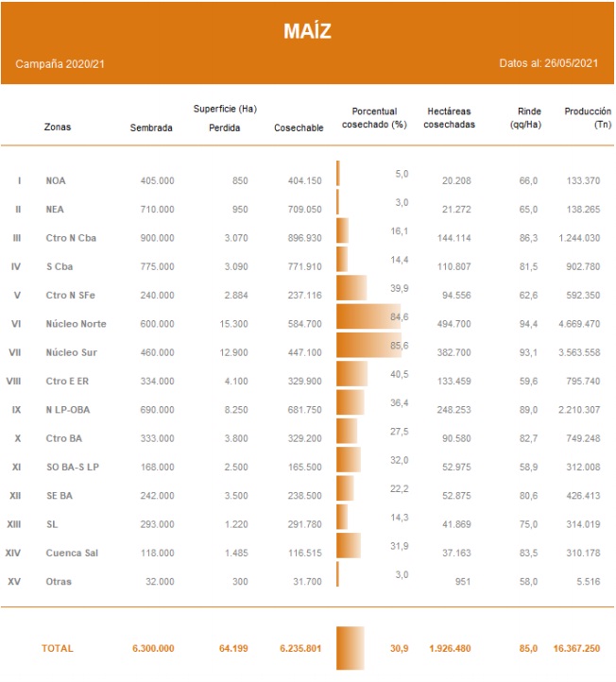Select the NOA zone row label
The height and width of the screenshot is (682, 616).
tap(56, 180)
